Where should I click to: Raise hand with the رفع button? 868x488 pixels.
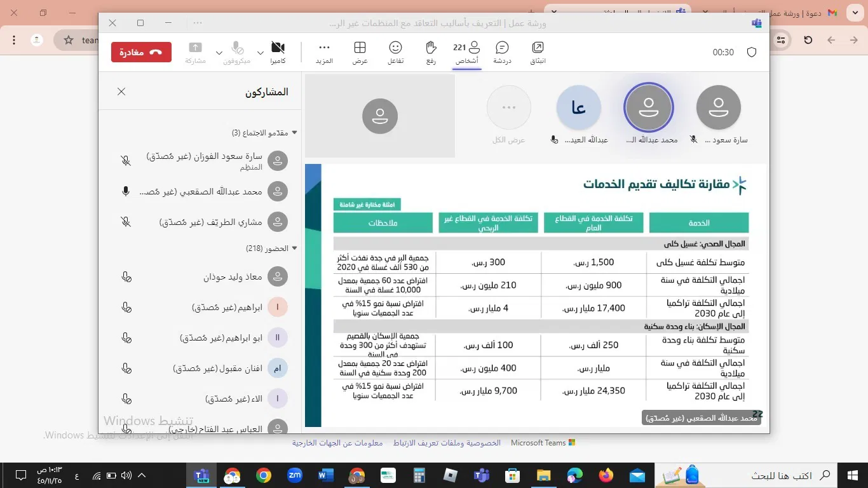pyautogui.click(x=431, y=53)
